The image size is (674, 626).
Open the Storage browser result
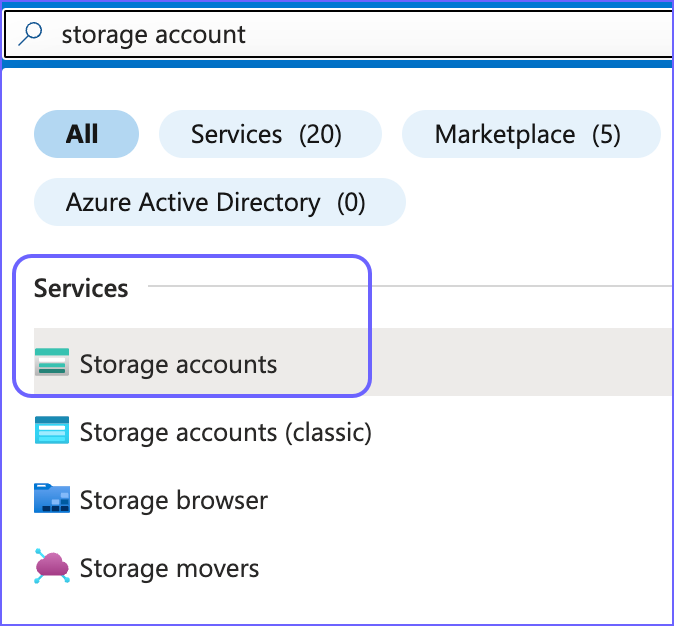click(x=174, y=500)
